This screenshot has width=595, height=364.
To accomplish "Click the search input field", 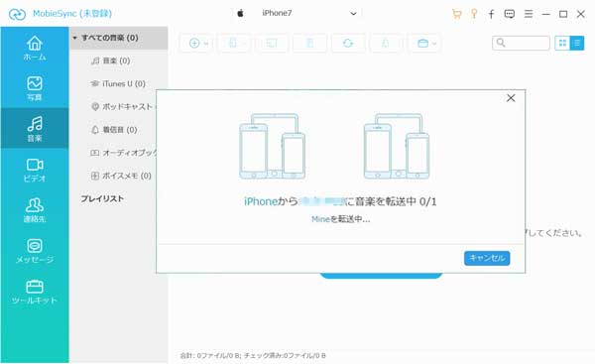I will 521,44.
